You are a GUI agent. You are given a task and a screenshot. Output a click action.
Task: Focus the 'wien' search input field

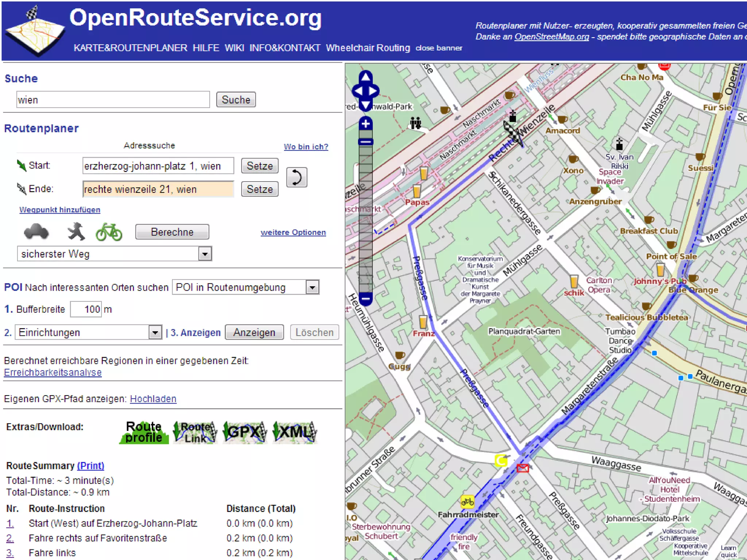113,100
